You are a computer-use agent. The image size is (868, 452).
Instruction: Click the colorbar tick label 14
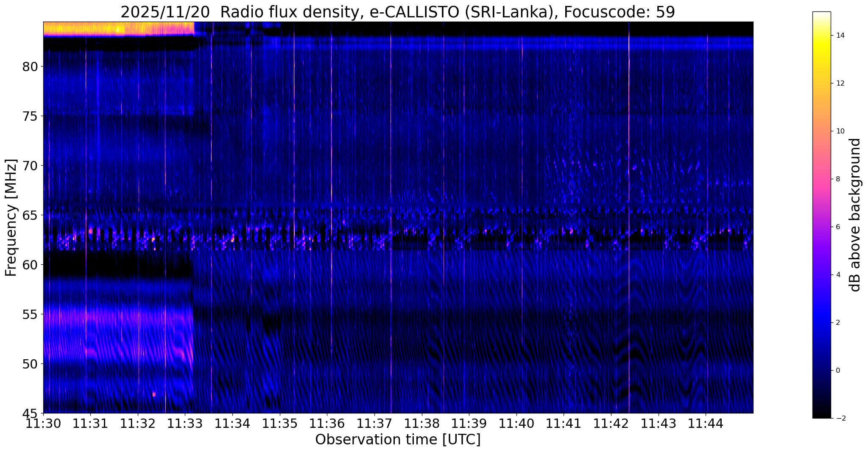tap(840, 36)
